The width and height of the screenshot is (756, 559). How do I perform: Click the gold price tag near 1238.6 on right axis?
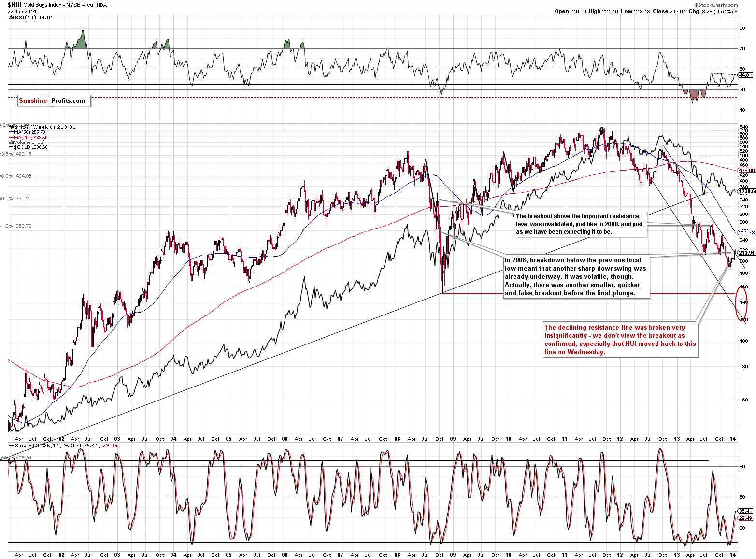point(747,192)
